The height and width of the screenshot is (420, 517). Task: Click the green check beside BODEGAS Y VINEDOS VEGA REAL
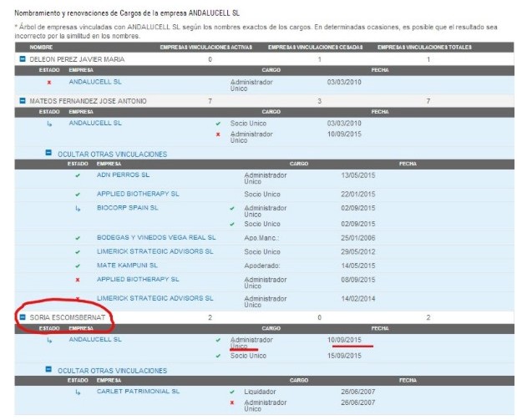point(78,237)
